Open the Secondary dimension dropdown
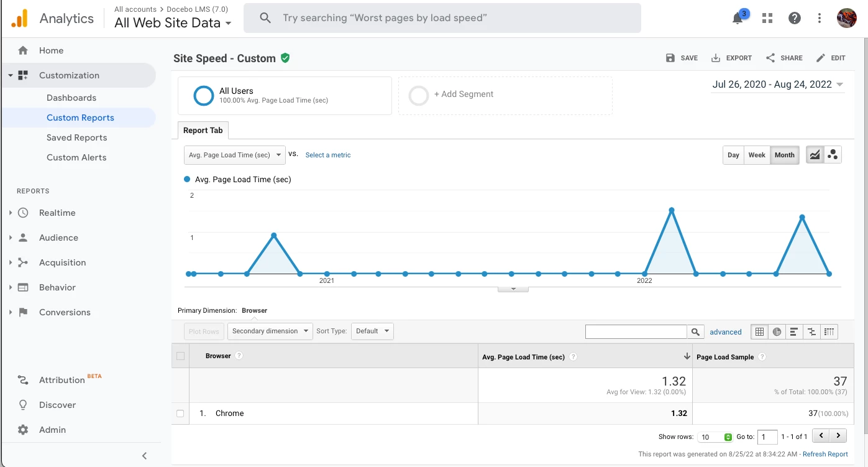Image resolution: width=868 pixels, height=467 pixels. tap(270, 331)
